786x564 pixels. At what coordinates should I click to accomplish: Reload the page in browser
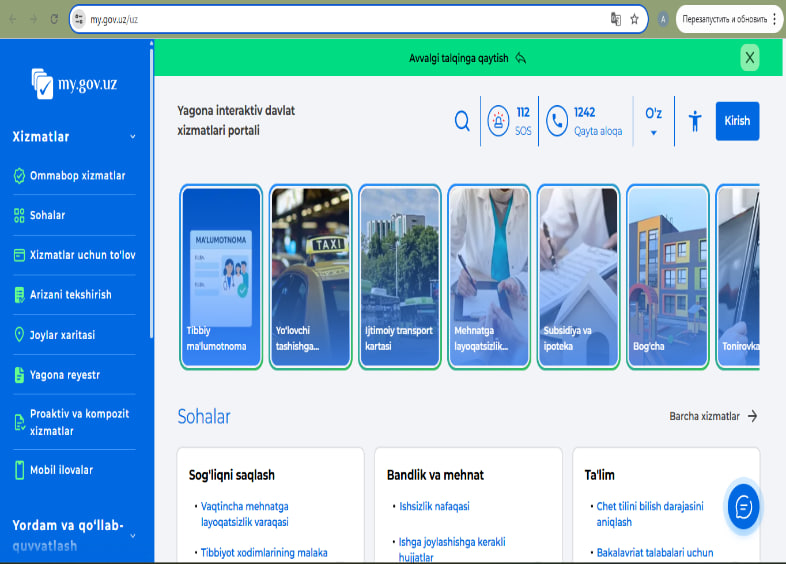[54, 19]
